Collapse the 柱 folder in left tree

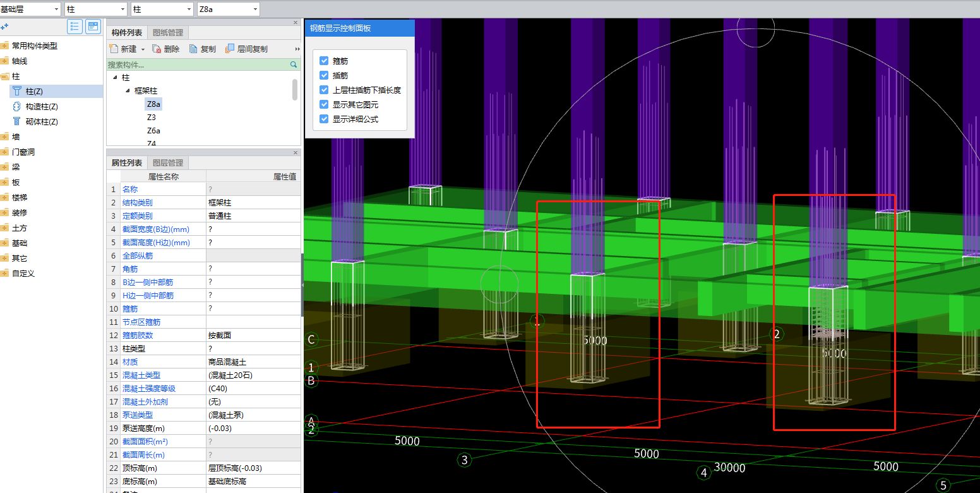point(4,76)
